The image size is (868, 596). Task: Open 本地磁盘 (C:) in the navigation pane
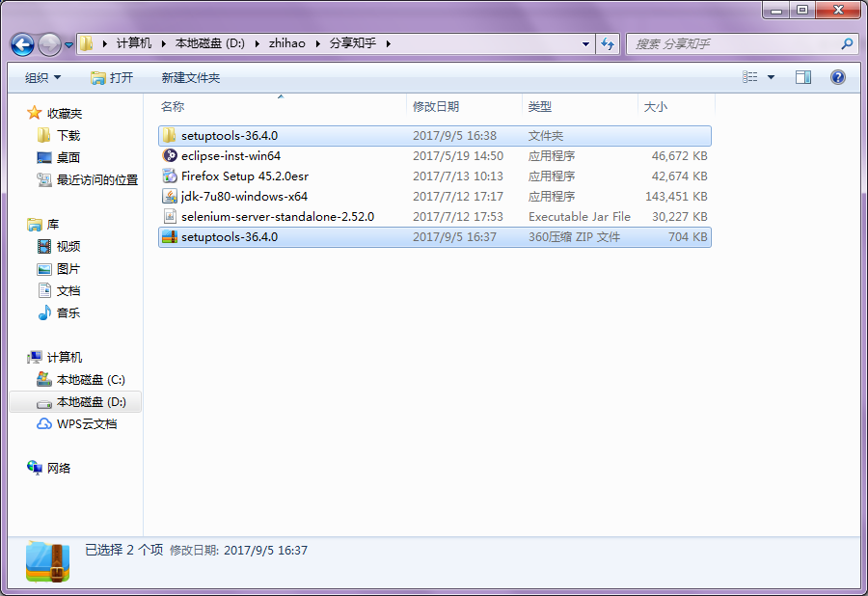[x=91, y=380]
